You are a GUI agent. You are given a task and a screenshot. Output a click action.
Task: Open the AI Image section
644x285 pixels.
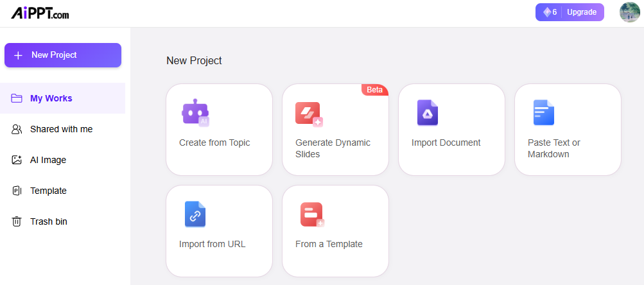coord(48,160)
